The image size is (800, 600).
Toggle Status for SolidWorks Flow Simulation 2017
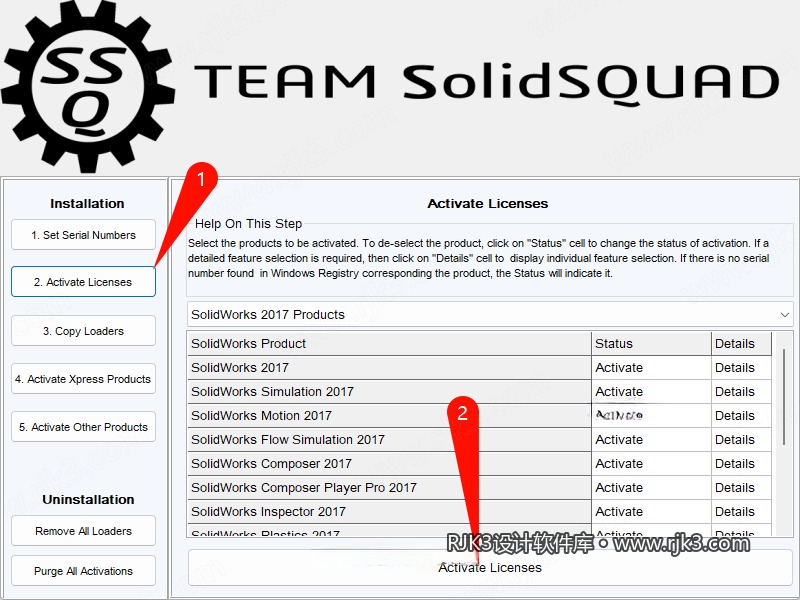coord(651,439)
